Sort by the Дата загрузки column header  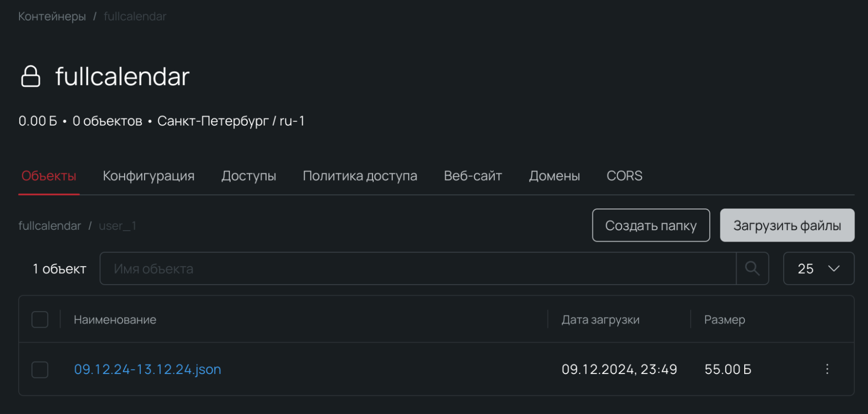point(600,320)
